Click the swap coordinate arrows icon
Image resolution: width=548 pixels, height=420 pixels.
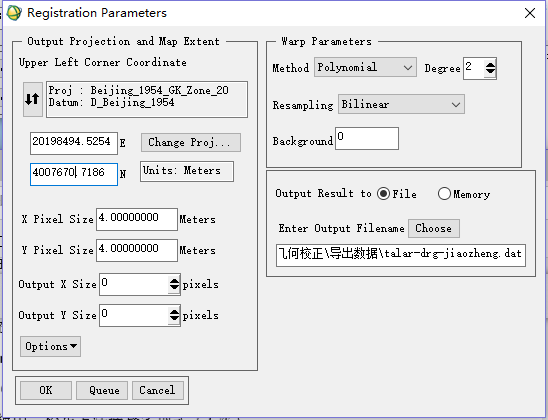pos(33,100)
